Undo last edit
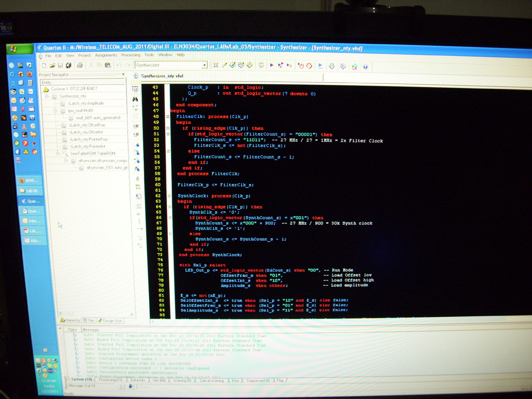The width and height of the screenshot is (532, 399). [119, 65]
